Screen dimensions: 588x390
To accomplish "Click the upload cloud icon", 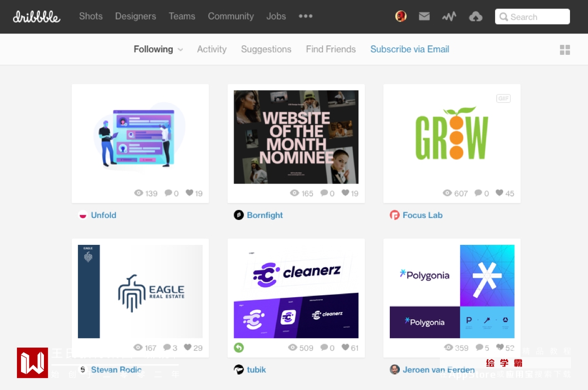I will coord(476,16).
